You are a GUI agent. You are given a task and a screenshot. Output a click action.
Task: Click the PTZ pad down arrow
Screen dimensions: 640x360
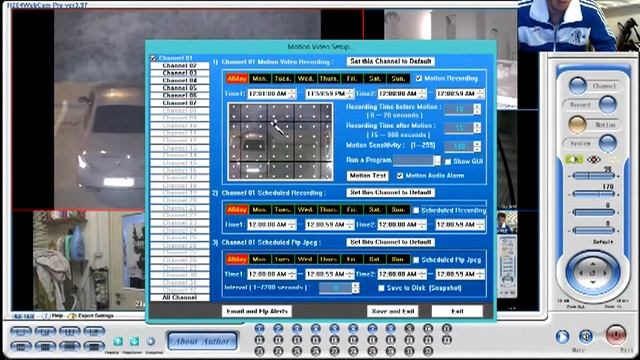[593, 282]
